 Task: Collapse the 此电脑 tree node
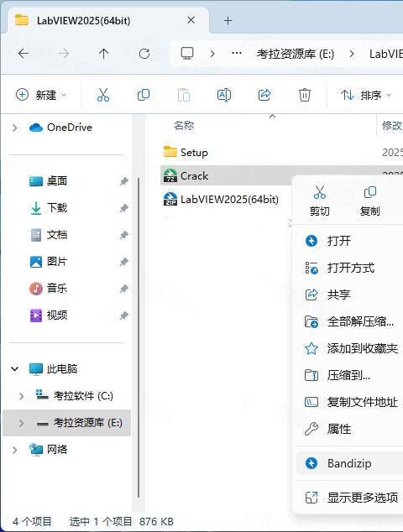14,368
